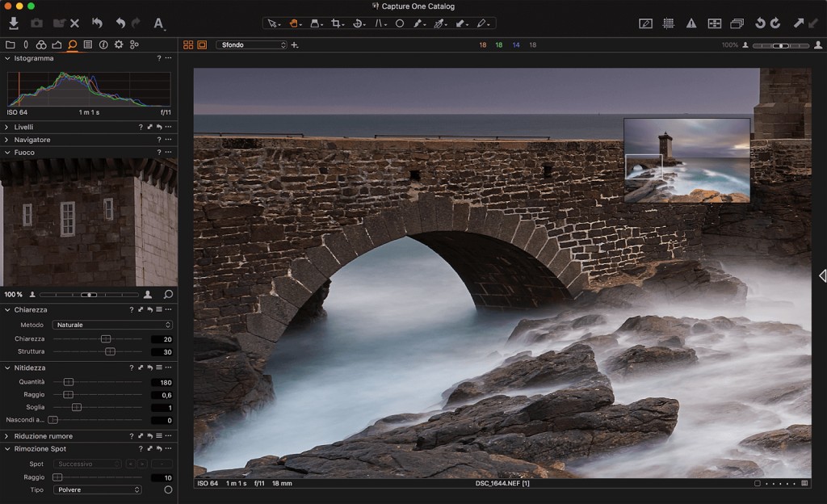Click the Chiarezza value field showing 20
The image size is (827, 504).
tap(162, 339)
